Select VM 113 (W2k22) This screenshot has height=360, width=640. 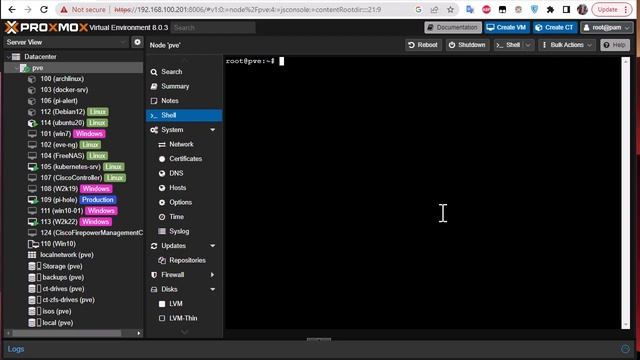coord(59,222)
